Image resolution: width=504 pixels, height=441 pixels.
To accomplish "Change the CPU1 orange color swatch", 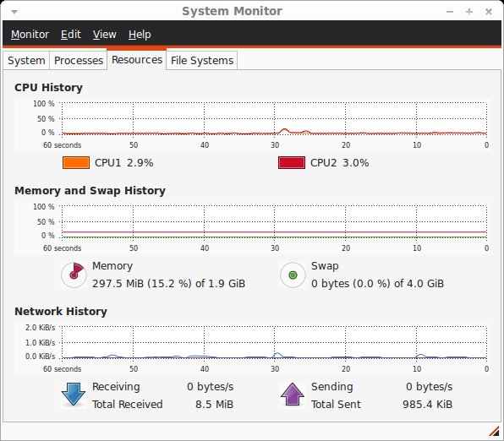I will (76, 163).
